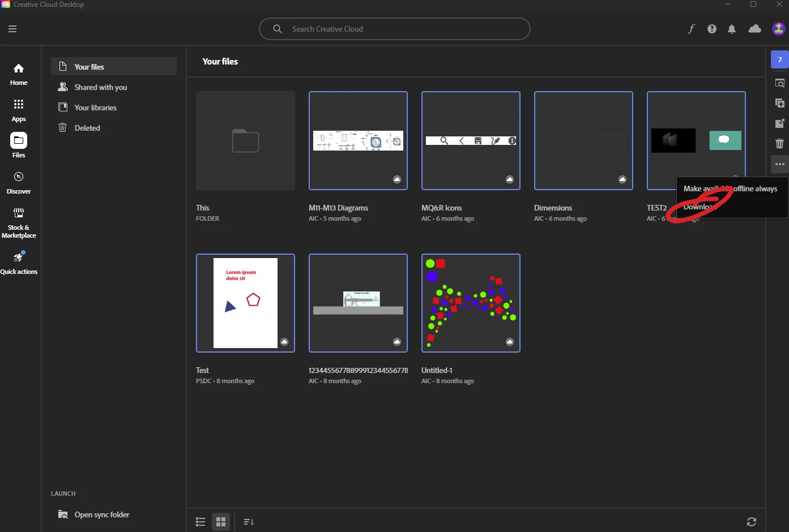Open the Fonts panel icon
789x532 pixels.
tap(691, 29)
